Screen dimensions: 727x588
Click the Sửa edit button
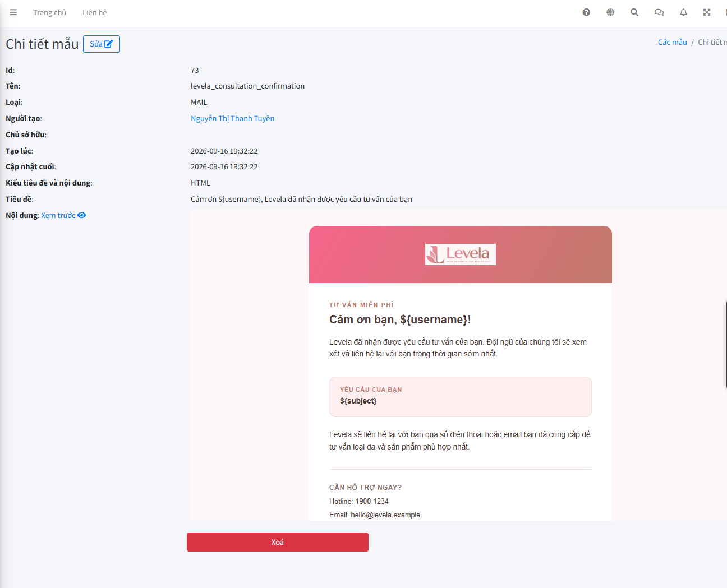102,44
